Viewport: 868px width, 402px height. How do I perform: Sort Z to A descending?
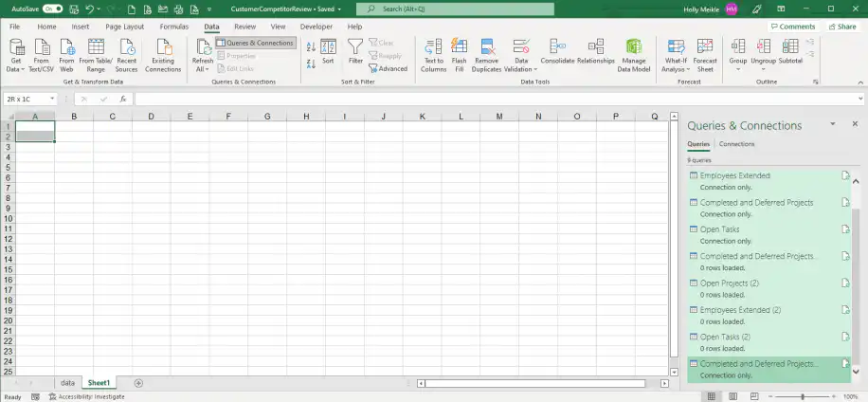(311, 64)
